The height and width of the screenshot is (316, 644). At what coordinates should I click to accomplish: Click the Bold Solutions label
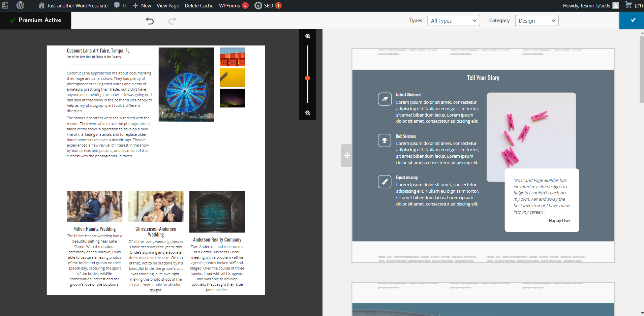(406, 136)
